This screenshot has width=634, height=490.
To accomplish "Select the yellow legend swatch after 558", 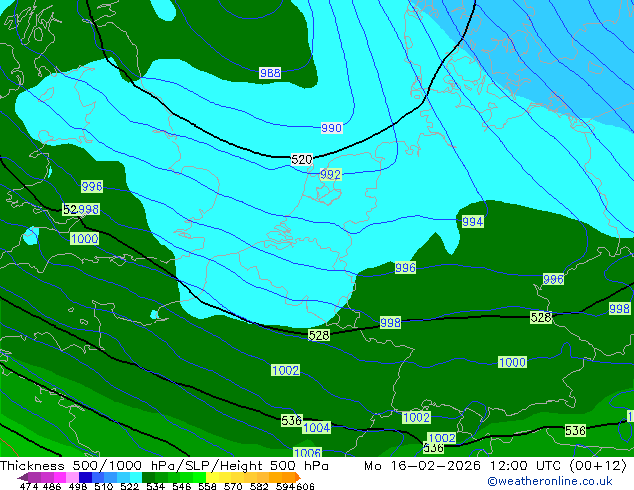I will (213, 477).
